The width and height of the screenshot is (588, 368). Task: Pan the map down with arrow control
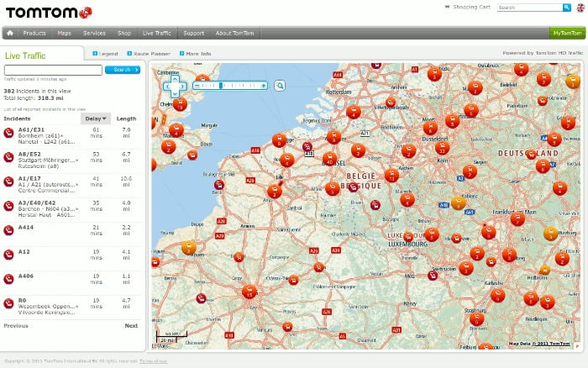coord(175,94)
